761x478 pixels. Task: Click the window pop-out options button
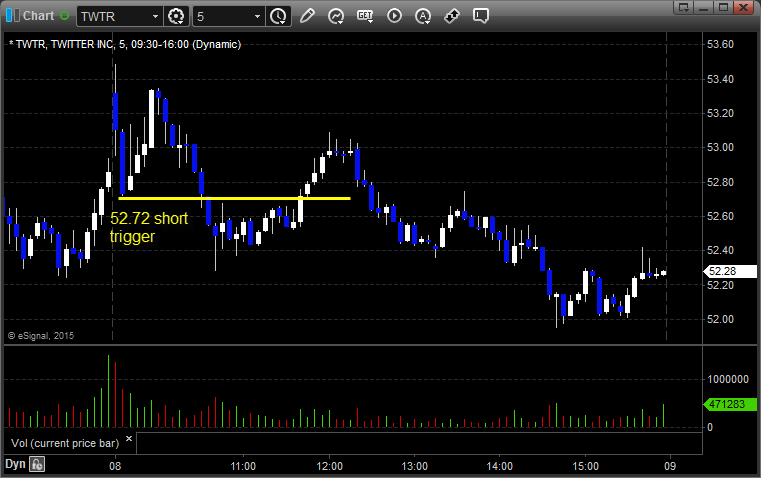pyautogui.click(x=684, y=7)
